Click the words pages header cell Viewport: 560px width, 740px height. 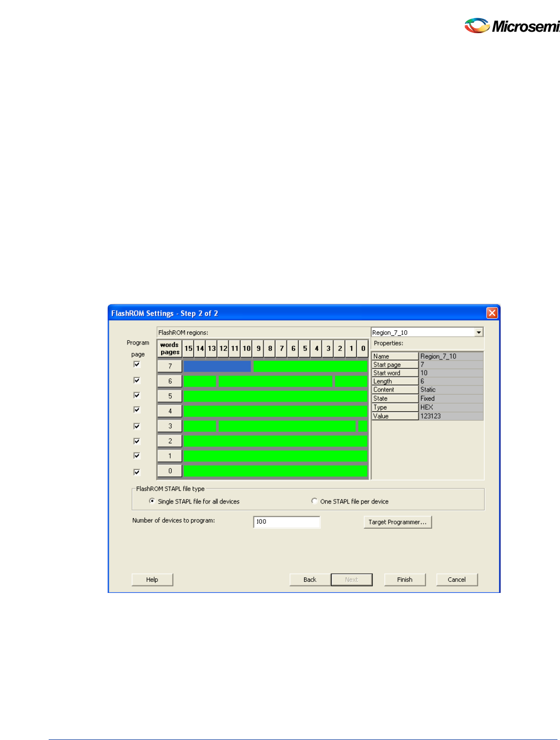coord(169,347)
